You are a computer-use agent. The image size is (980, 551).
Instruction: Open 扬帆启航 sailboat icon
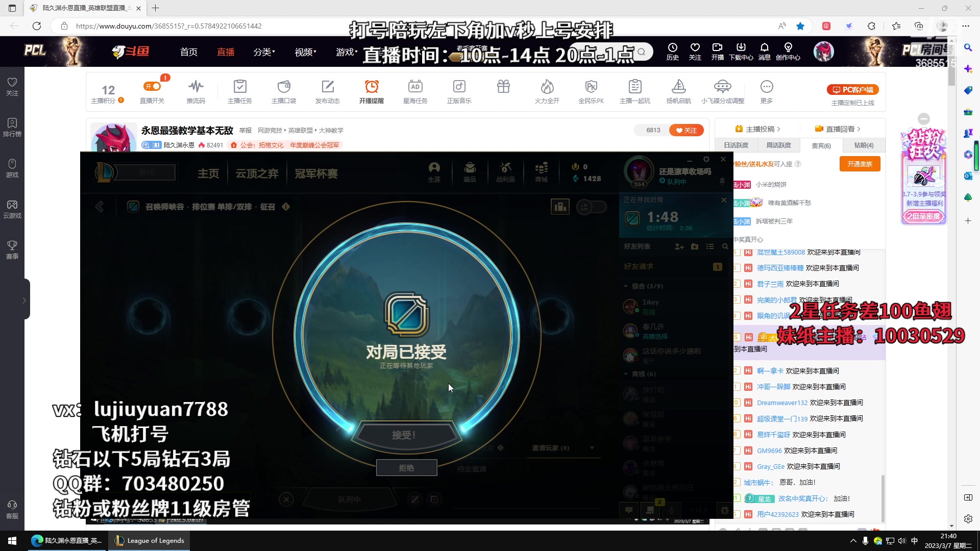(679, 92)
